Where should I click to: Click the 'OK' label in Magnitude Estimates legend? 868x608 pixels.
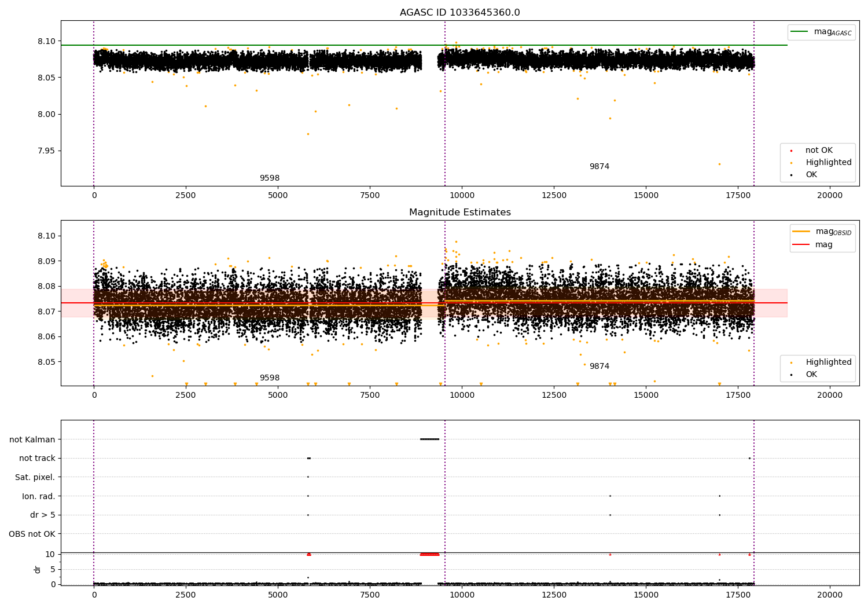[x=811, y=375]
